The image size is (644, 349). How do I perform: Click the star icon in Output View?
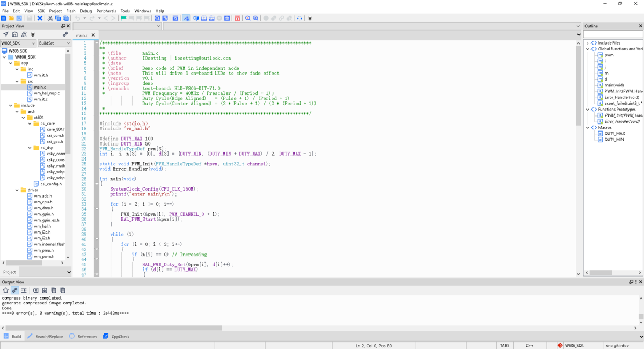(5, 290)
